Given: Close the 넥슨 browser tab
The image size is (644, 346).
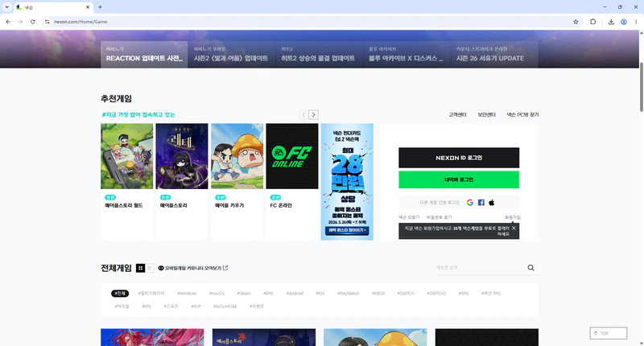Looking at the screenshot, I should [88, 7].
